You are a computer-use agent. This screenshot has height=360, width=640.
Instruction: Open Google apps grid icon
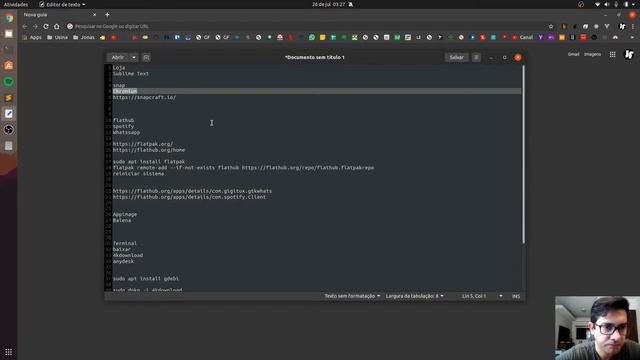click(x=613, y=54)
